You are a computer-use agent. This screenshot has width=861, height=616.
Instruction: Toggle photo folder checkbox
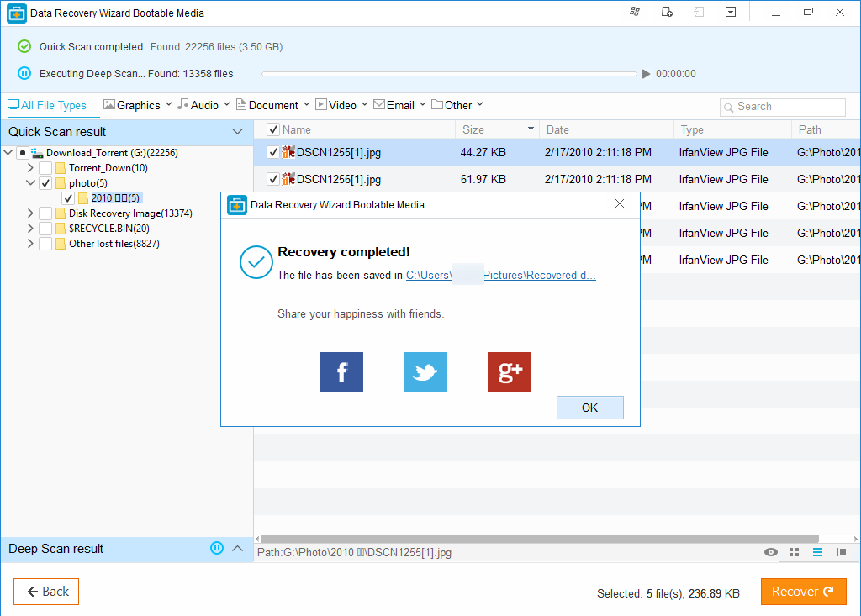pyautogui.click(x=45, y=183)
